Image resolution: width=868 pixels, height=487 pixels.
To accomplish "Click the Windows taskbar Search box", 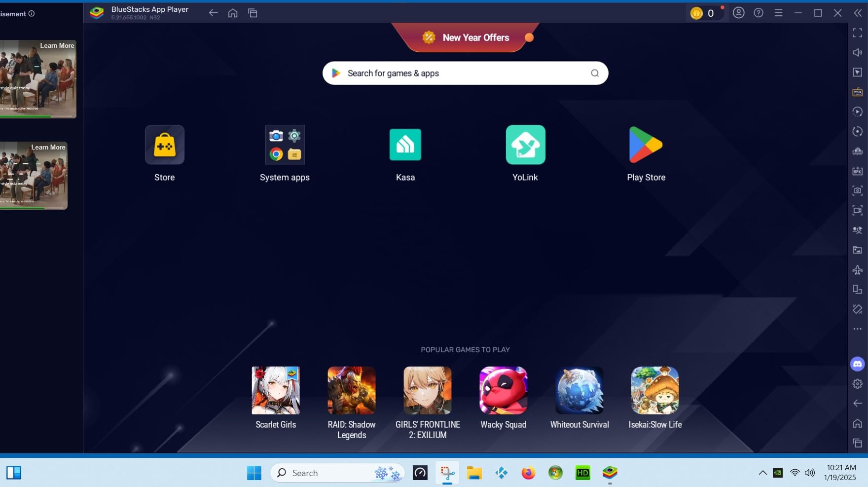I will coord(337,473).
